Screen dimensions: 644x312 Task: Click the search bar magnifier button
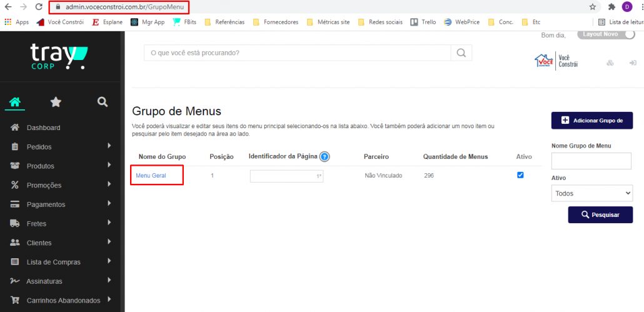click(x=461, y=53)
